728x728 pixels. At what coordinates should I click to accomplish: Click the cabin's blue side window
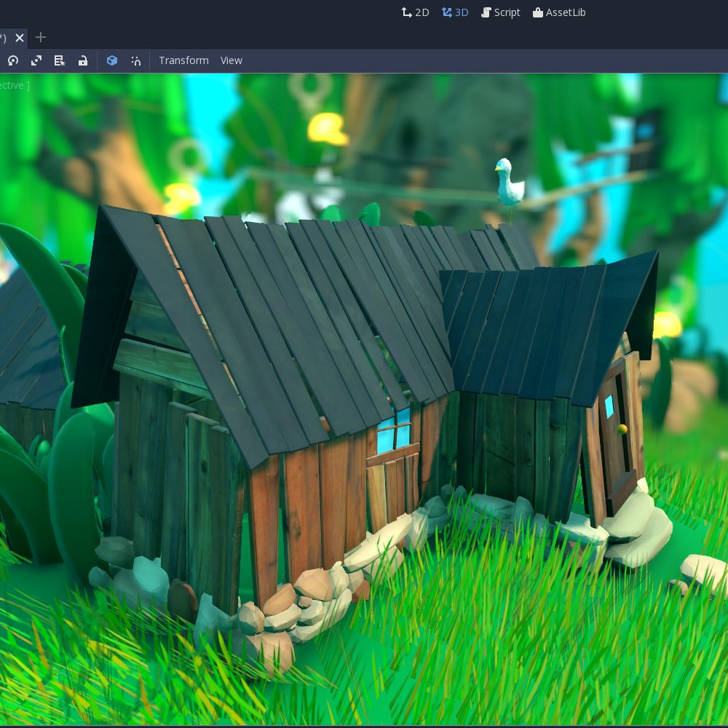point(394,430)
